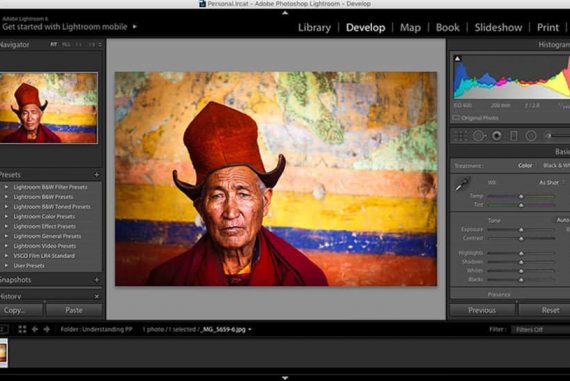Expand Lightroom B&W Toned Presets folder
570x381 pixels.
tap(6, 206)
